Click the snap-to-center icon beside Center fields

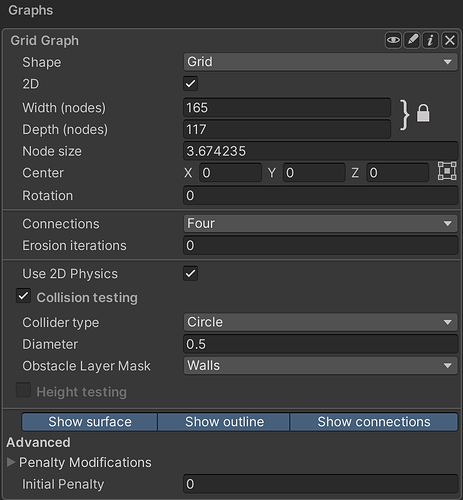tap(447, 171)
